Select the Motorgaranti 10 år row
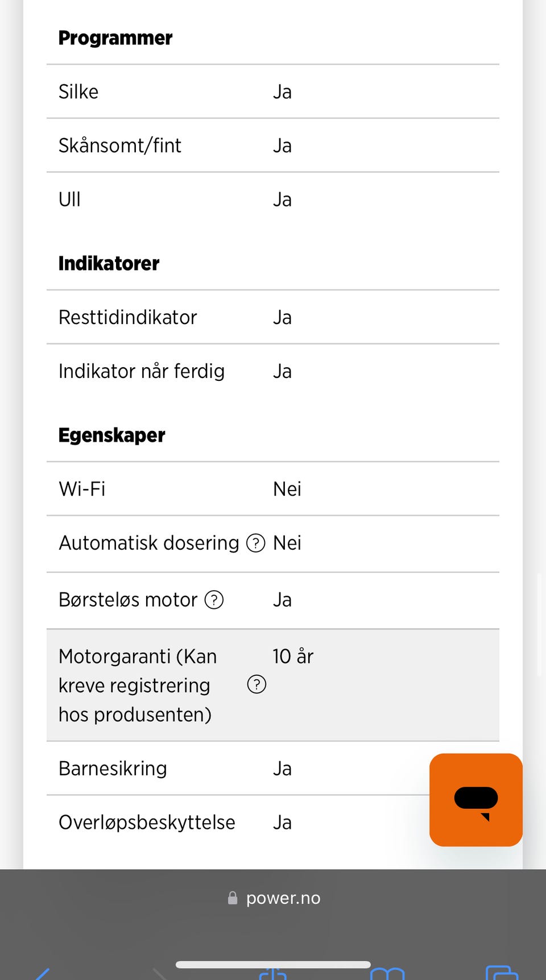 pos(273,685)
